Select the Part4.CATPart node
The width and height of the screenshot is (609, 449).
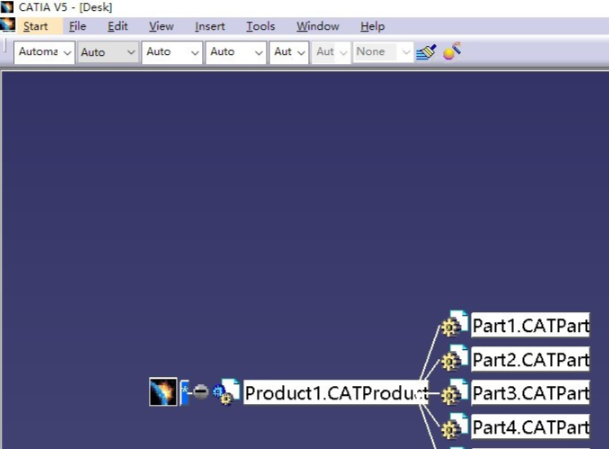[530, 427]
